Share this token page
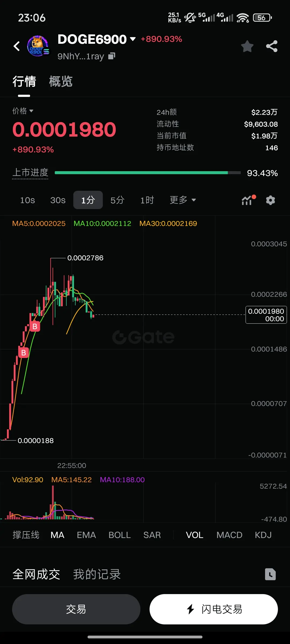The height and width of the screenshot is (644, 290). tap(272, 46)
